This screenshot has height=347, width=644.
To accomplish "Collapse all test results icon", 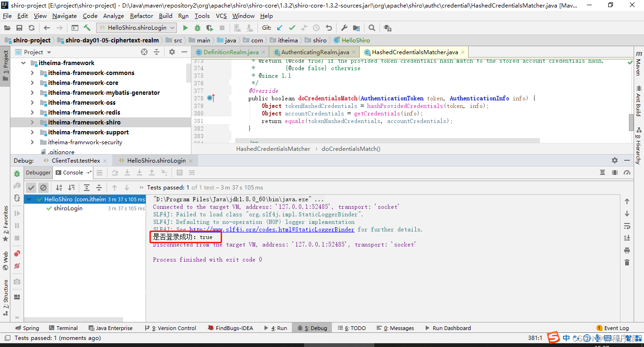I will pyautogui.click(x=99, y=188).
